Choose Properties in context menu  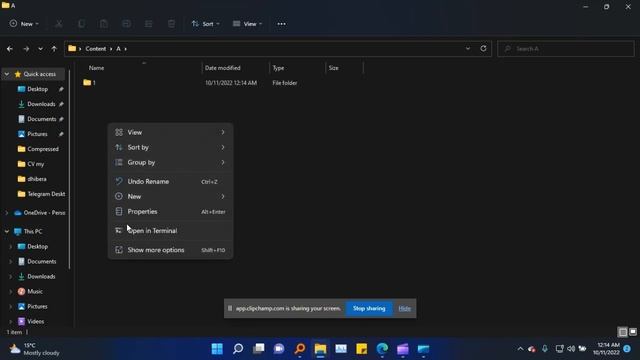pos(170,211)
